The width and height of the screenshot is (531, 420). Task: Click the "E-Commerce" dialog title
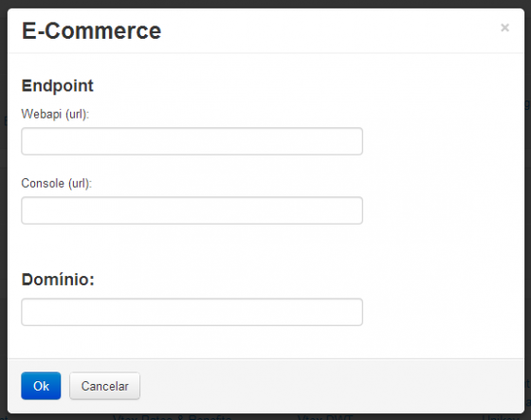91,31
